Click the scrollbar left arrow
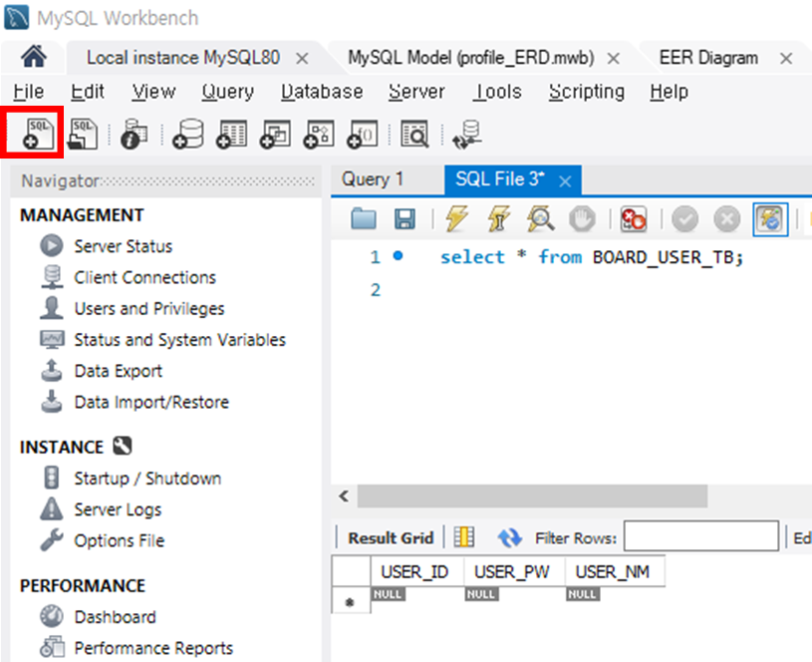This screenshot has height=662, width=812. 344,496
